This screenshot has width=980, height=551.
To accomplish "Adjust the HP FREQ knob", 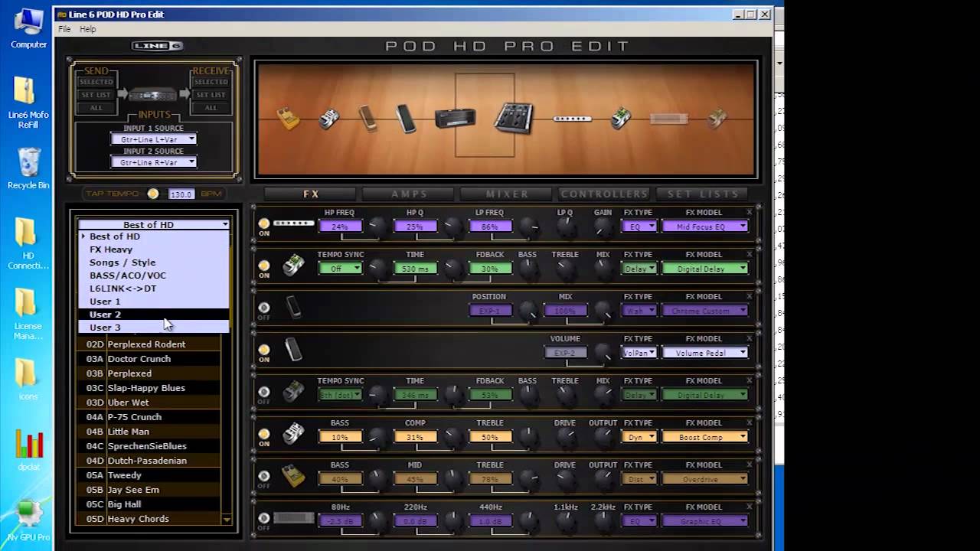I will [x=377, y=226].
